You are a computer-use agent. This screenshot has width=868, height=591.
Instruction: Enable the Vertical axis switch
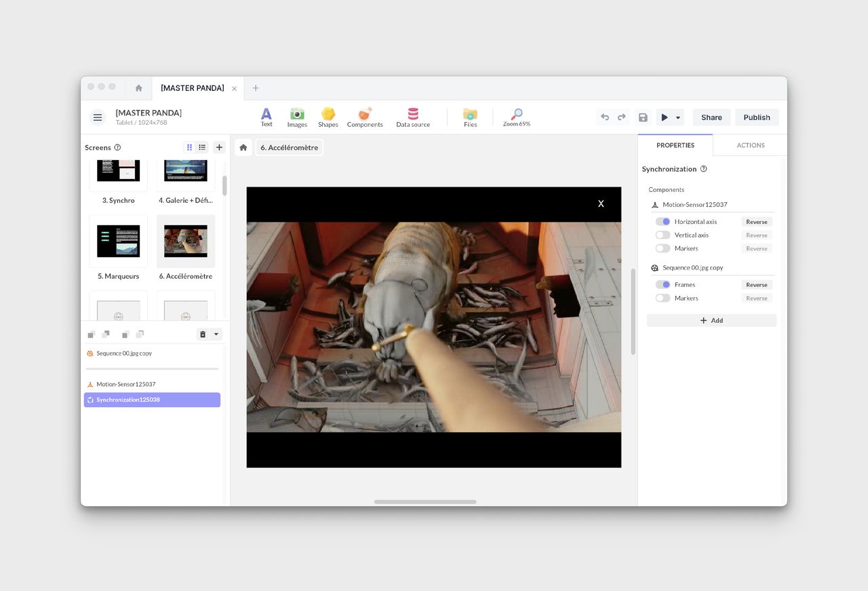[663, 235]
